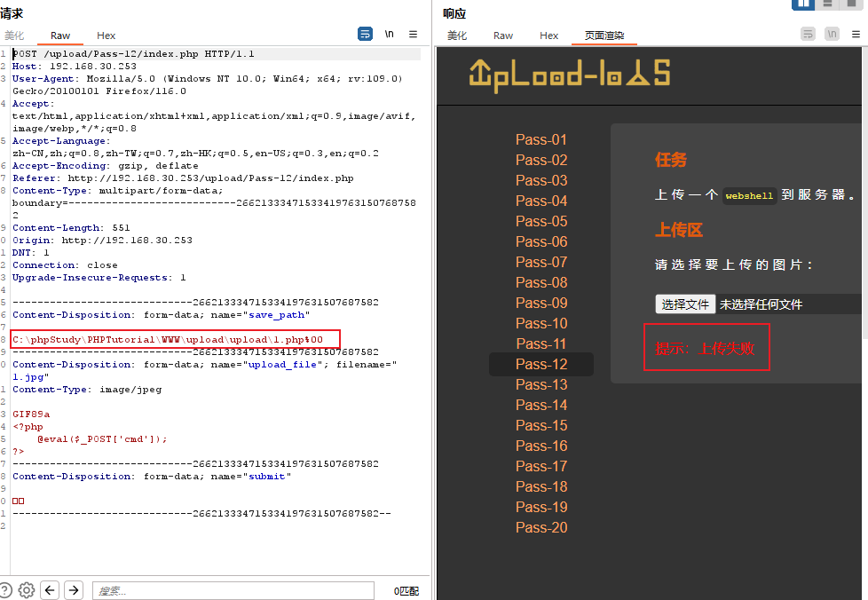This screenshot has height=600, width=868.
Task: Click the save_path value ending 1.php%00
Action: 168,340
